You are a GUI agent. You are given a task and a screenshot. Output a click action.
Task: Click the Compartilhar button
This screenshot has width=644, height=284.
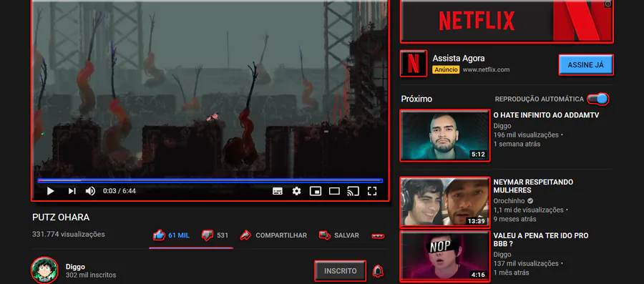273,235
